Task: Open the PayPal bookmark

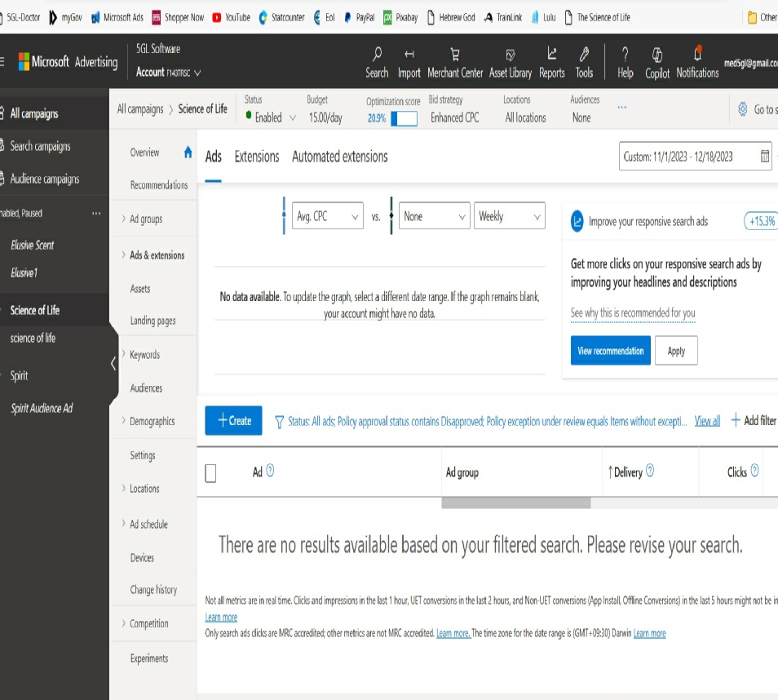Action: pyautogui.click(x=359, y=17)
